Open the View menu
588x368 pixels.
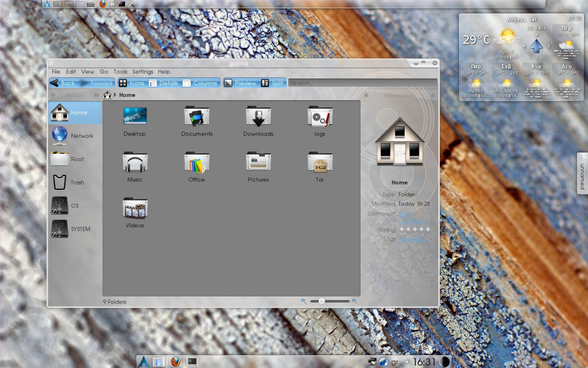click(87, 72)
